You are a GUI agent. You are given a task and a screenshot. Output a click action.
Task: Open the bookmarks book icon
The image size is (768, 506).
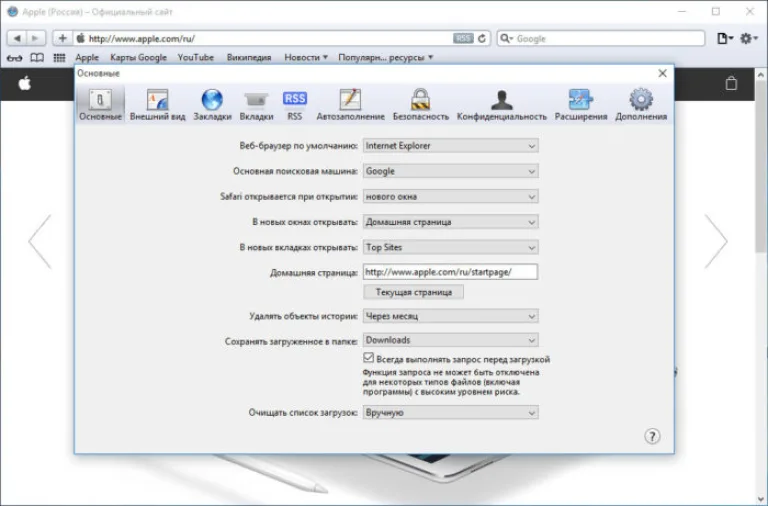[37, 58]
